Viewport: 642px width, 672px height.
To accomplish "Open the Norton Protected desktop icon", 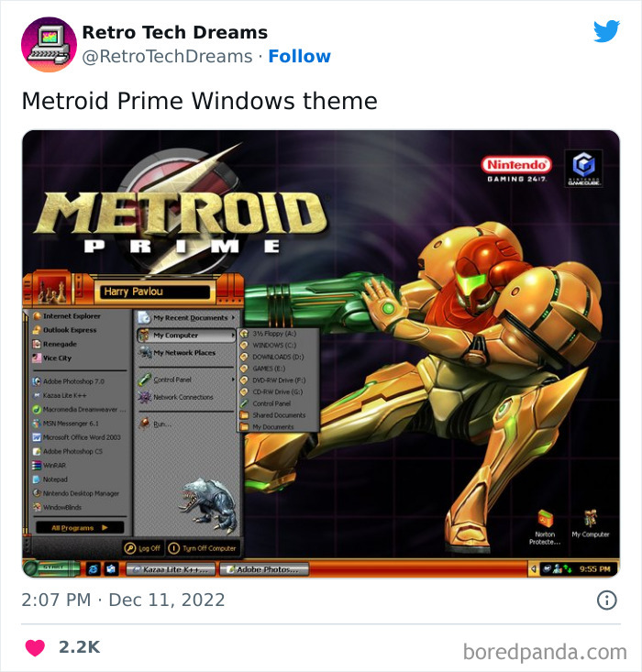I will 545,527.
